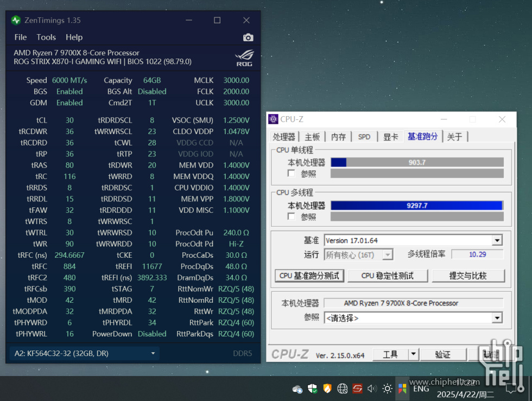This screenshot has height=401, width=532.
Task: Open the brightness sun tray icon
Action: point(387,389)
